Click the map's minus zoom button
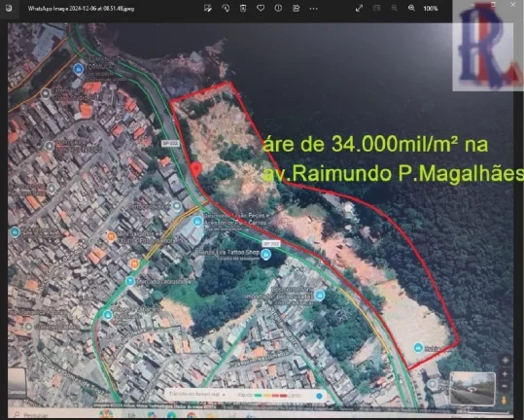 click(505, 386)
